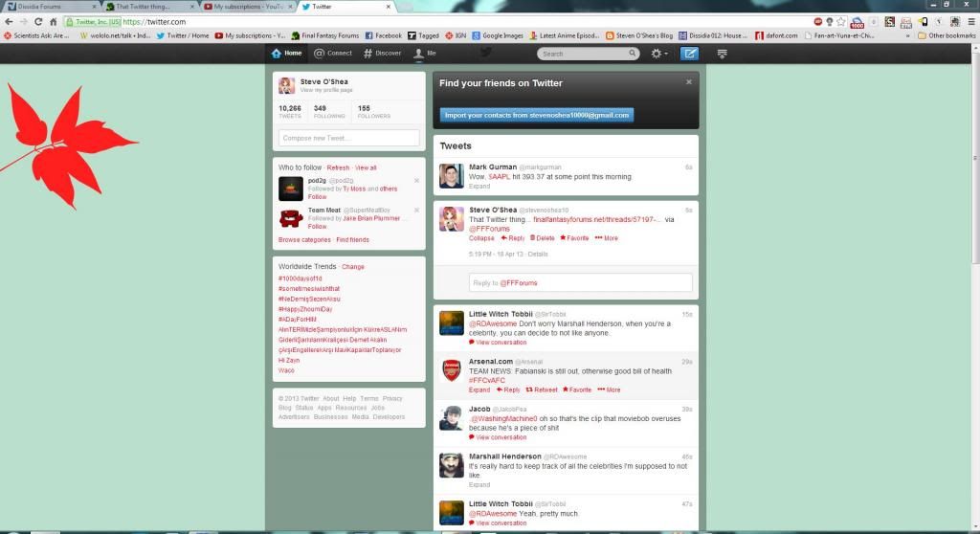Click the Twitter bird logo in navbar
Image resolution: width=980 pixels, height=534 pixels.
click(x=485, y=53)
